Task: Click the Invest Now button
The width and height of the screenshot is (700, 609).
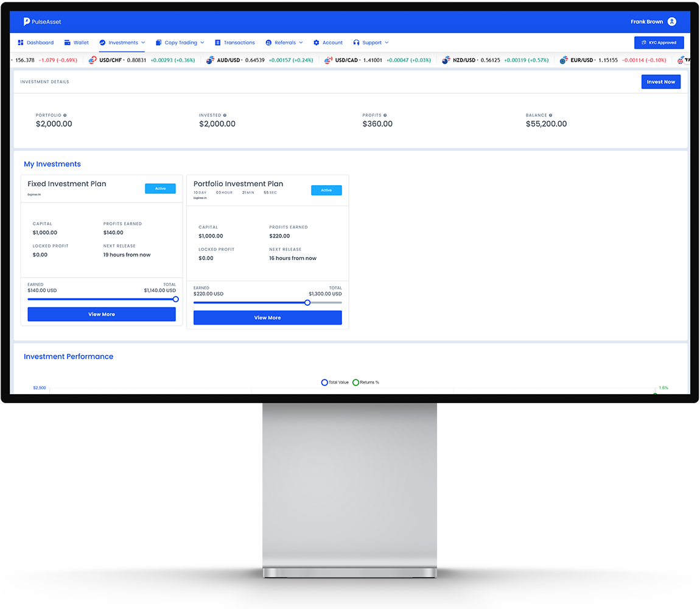Action: tap(660, 82)
